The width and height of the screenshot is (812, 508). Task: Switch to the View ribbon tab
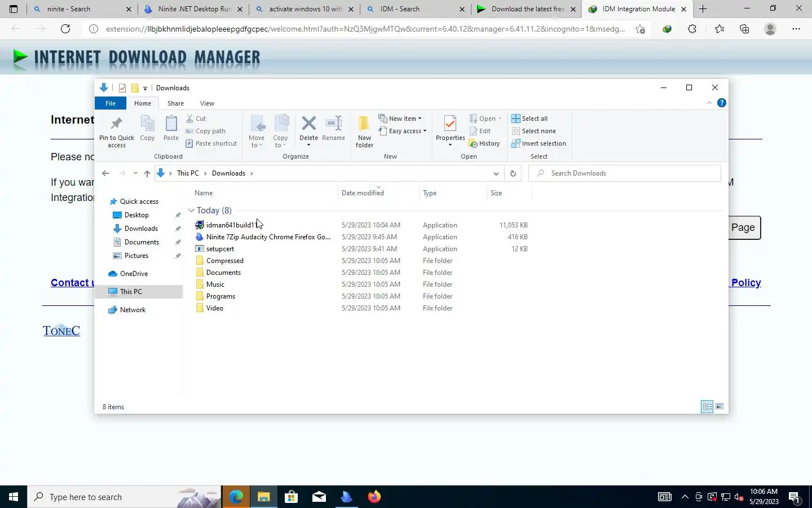point(207,103)
